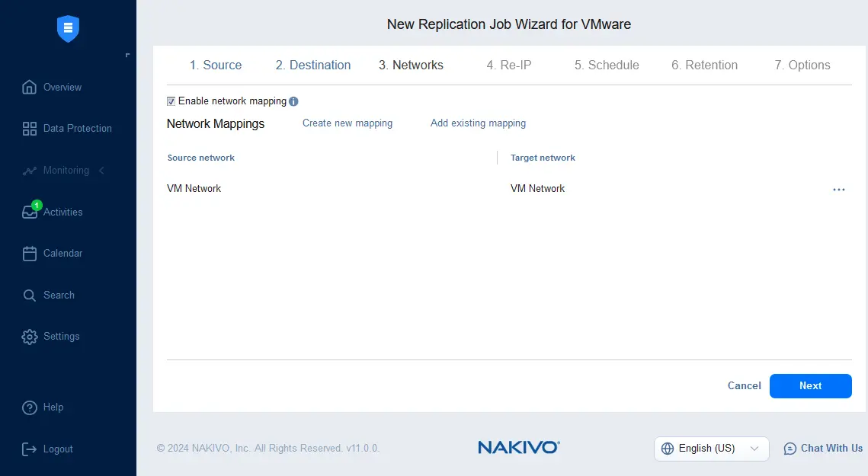
Task: Click the Logout menu label
Action: tap(58, 449)
